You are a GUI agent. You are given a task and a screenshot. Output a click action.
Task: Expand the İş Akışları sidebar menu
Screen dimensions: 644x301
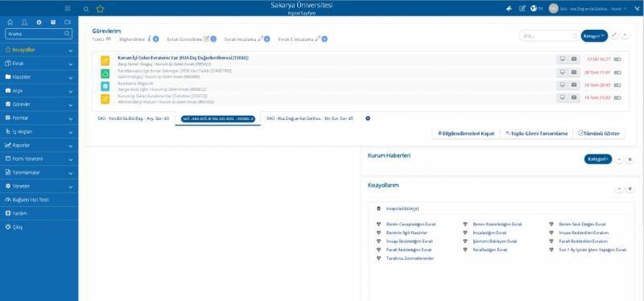click(x=39, y=131)
